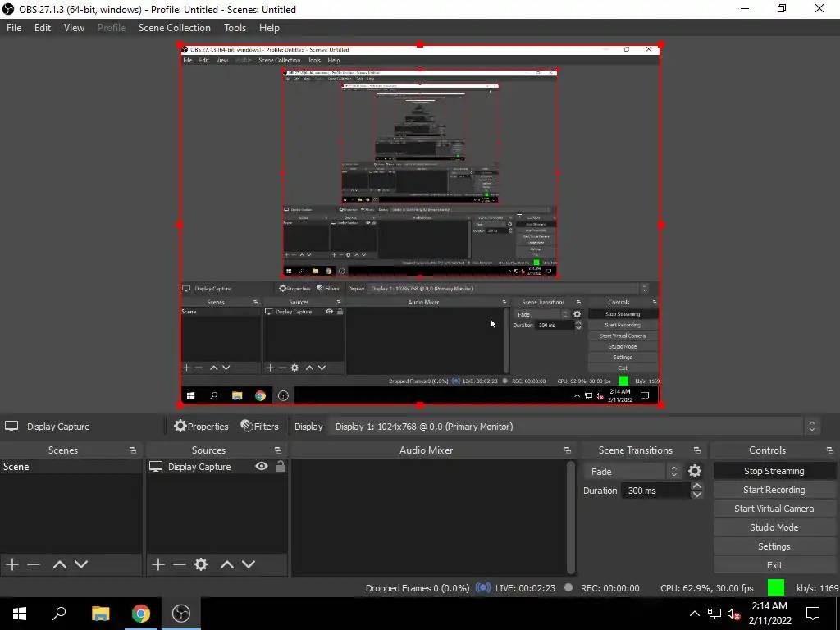Open the Fade transition dropdown
This screenshot has height=630, width=840.
pos(632,472)
